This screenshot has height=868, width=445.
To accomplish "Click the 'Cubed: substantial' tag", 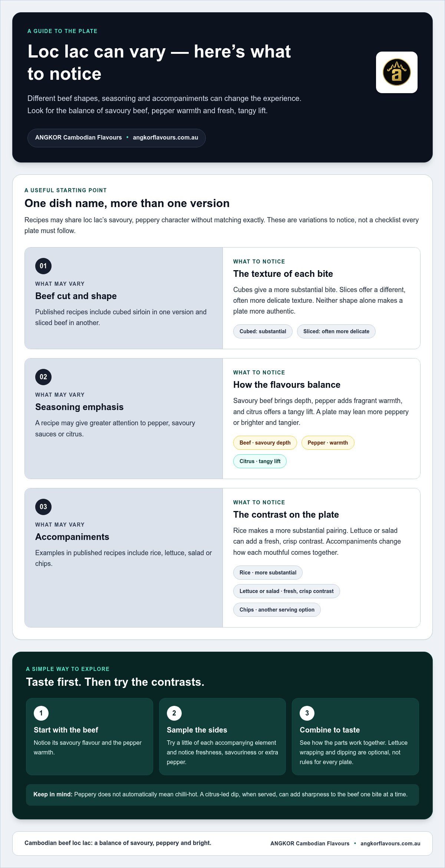I will [x=263, y=331].
